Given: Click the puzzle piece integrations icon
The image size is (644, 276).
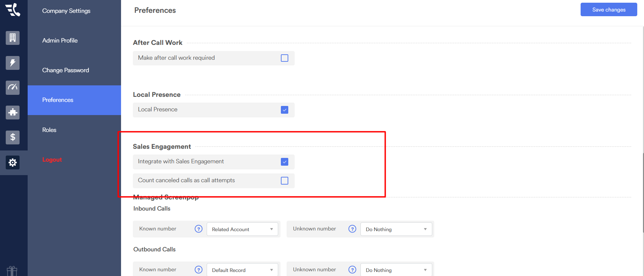Looking at the screenshot, I should [12, 112].
